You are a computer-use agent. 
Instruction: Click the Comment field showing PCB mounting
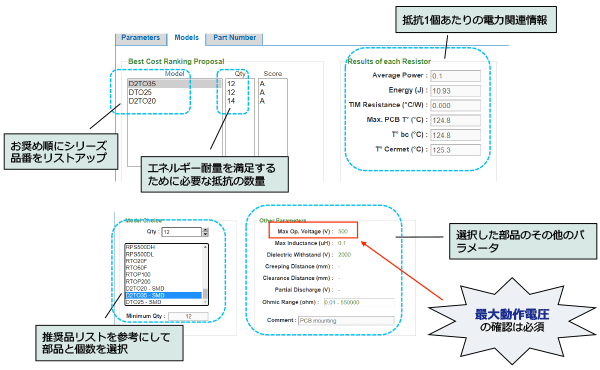click(x=346, y=321)
